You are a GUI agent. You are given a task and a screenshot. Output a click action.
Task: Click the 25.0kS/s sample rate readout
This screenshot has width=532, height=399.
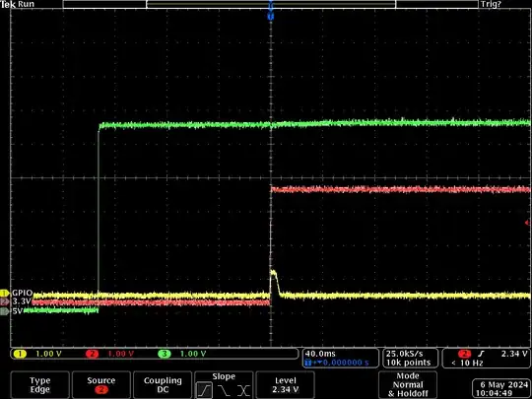coord(405,354)
